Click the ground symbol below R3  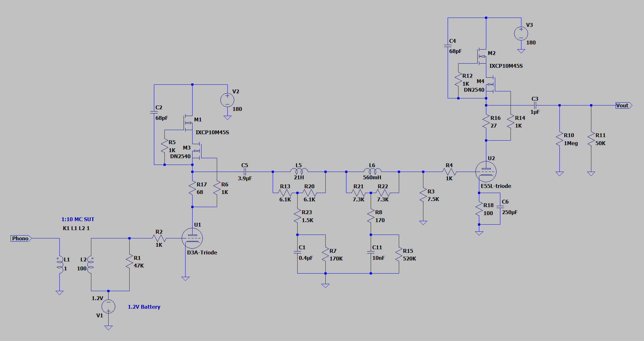pos(423,223)
